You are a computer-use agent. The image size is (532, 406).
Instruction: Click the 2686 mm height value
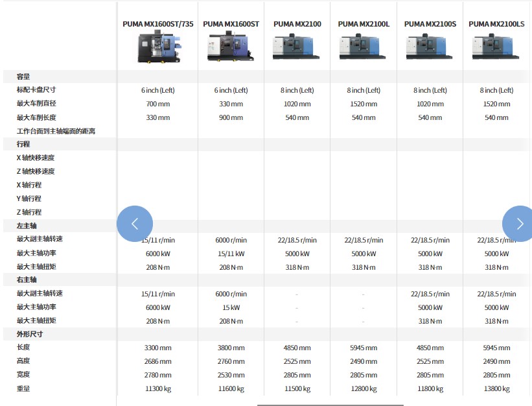[x=158, y=361]
